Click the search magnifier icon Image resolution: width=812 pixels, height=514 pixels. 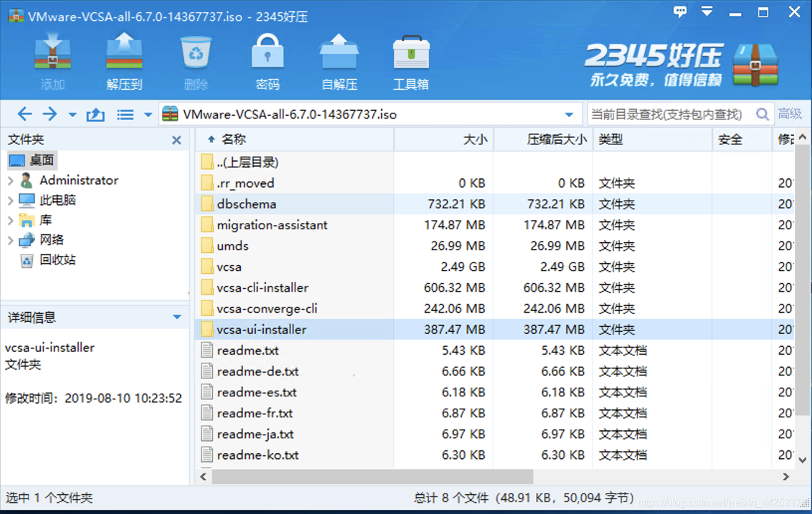tap(762, 114)
